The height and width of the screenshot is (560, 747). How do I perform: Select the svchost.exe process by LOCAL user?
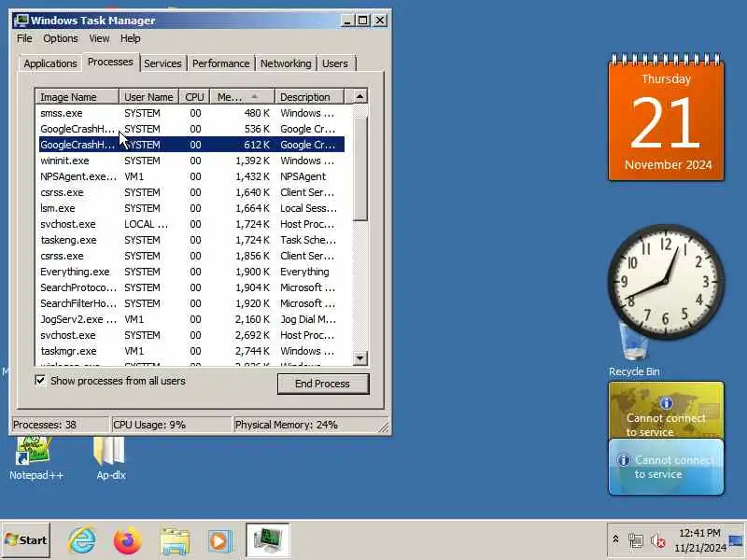[x=191, y=224]
